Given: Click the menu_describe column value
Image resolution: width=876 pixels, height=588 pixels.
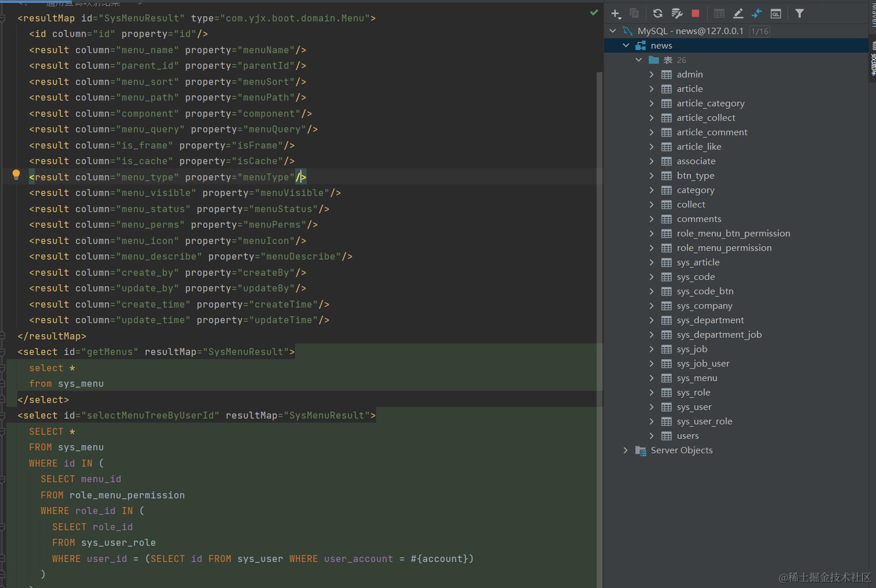Looking at the screenshot, I should [159, 257].
